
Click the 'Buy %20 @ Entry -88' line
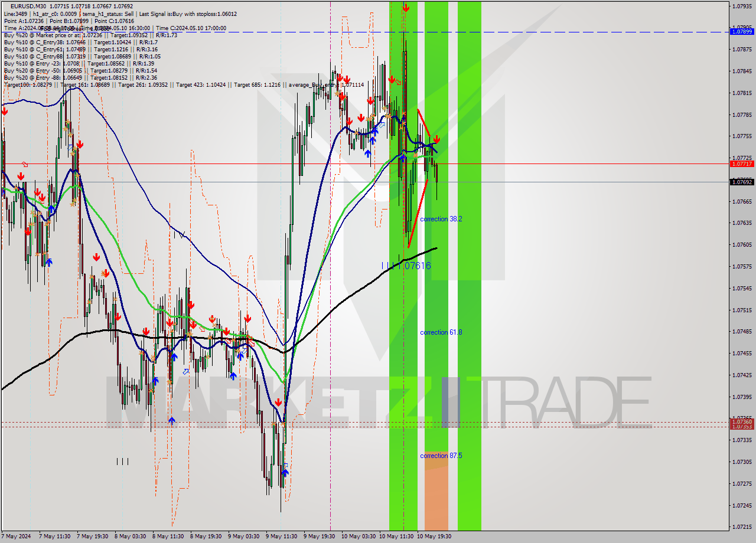[x=80, y=77]
